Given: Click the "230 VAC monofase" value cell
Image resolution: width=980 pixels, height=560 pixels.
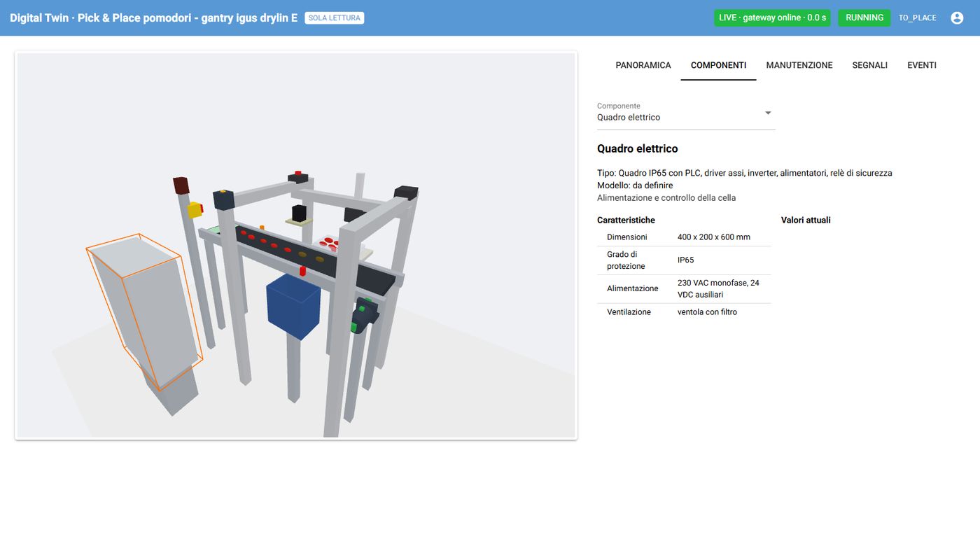Looking at the screenshot, I should [x=719, y=288].
